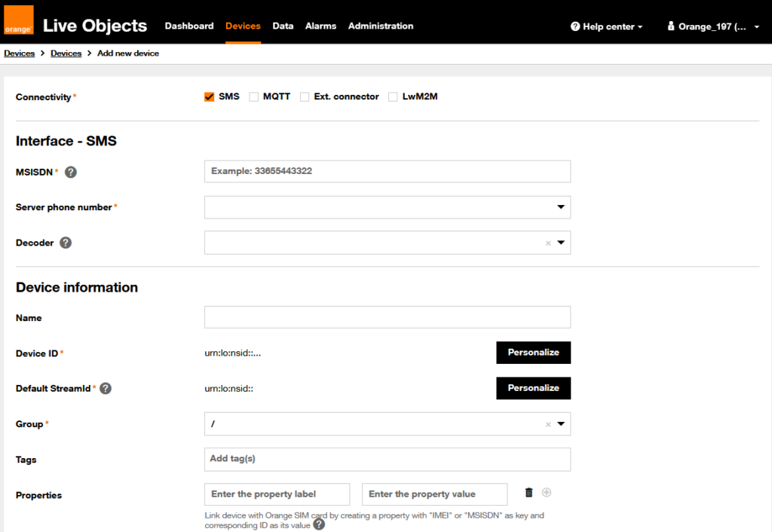Click the MSISDN help question mark icon
772x532 pixels.
71,172
